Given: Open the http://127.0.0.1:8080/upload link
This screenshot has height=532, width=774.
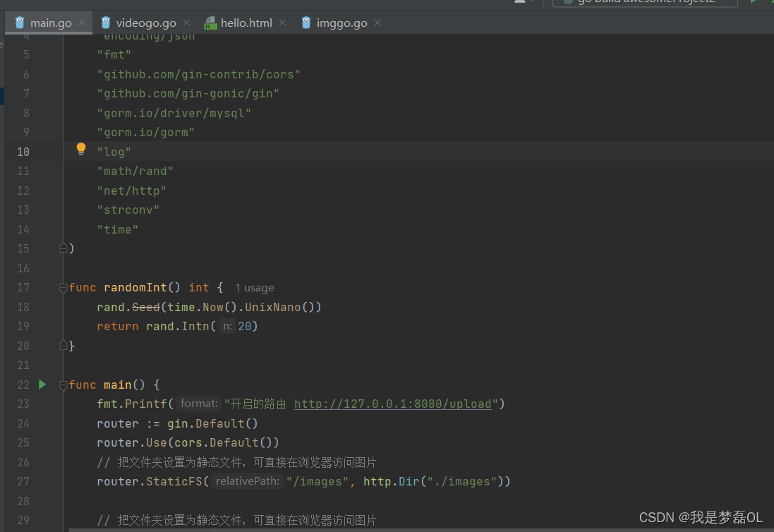Looking at the screenshot, I should (393, 404).
